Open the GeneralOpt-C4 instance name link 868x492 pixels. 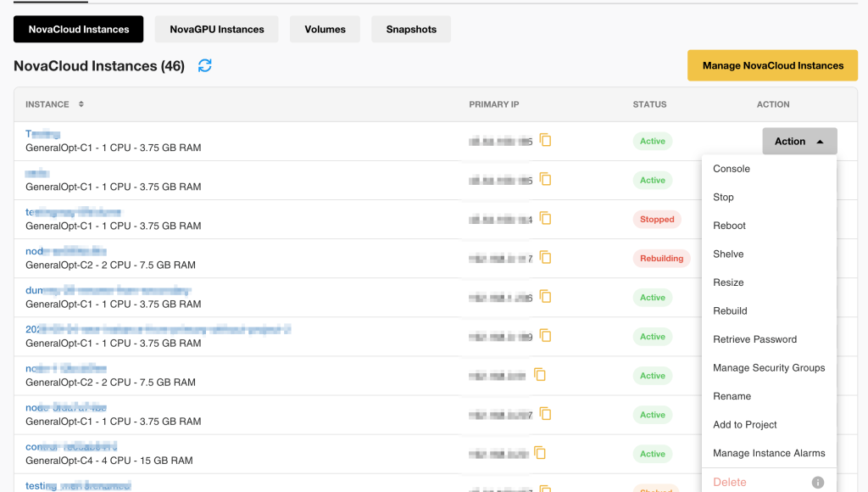pos(71,446)
